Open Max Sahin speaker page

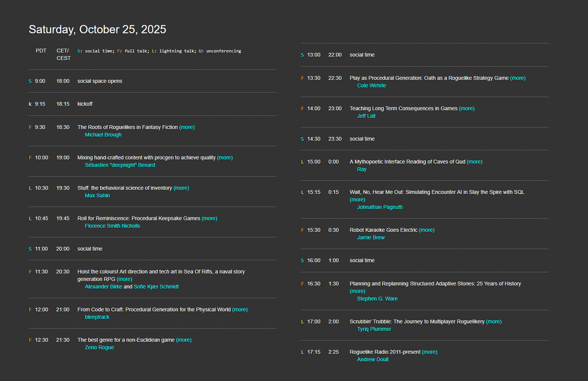click(97, 196)
